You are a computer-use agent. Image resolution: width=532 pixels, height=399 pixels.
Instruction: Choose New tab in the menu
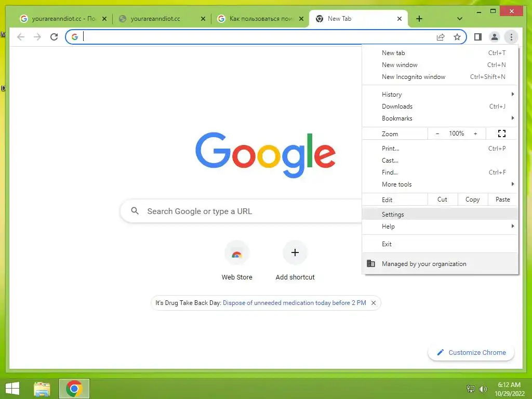[440, 53]
